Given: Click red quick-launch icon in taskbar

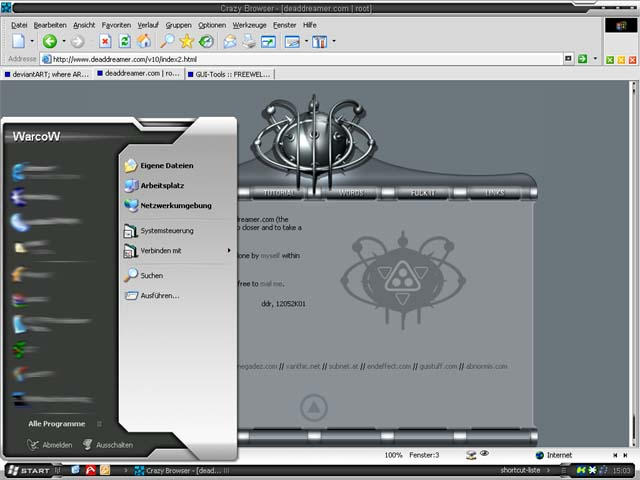Looking at the screenshot, I should (90, 470).
